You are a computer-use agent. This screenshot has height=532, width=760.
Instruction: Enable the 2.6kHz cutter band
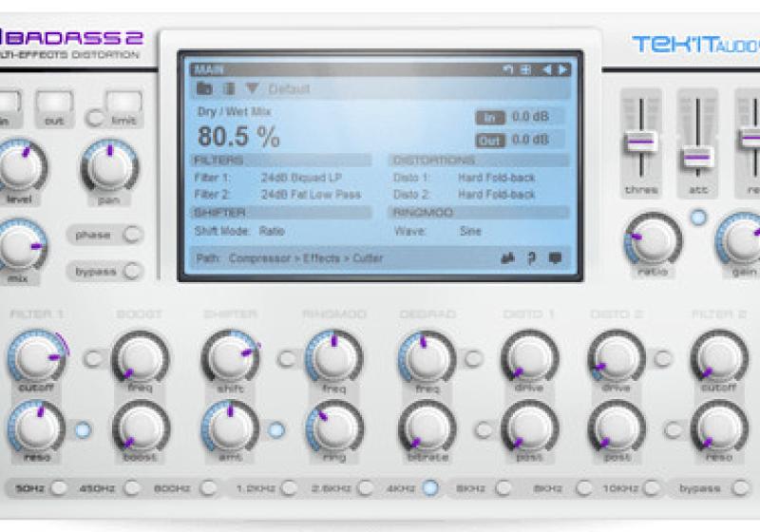point(365,488)
